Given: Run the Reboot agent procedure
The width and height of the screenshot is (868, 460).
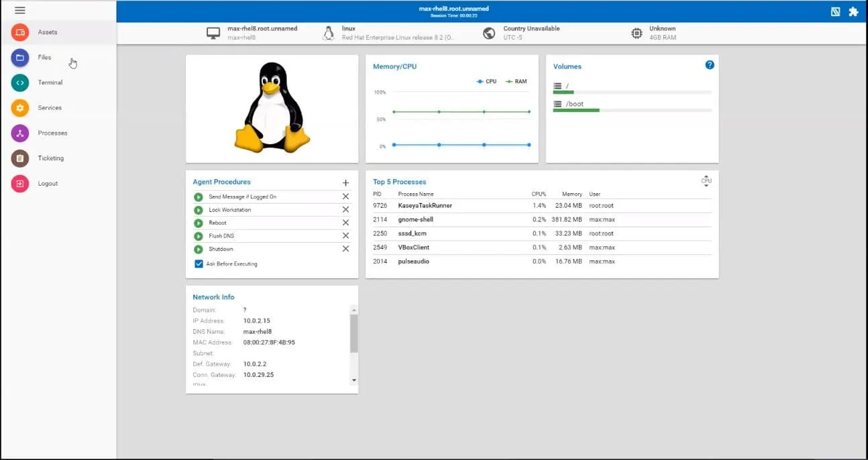Looking at the screenshot, I should pyautogui.click(x=199, y=223).
